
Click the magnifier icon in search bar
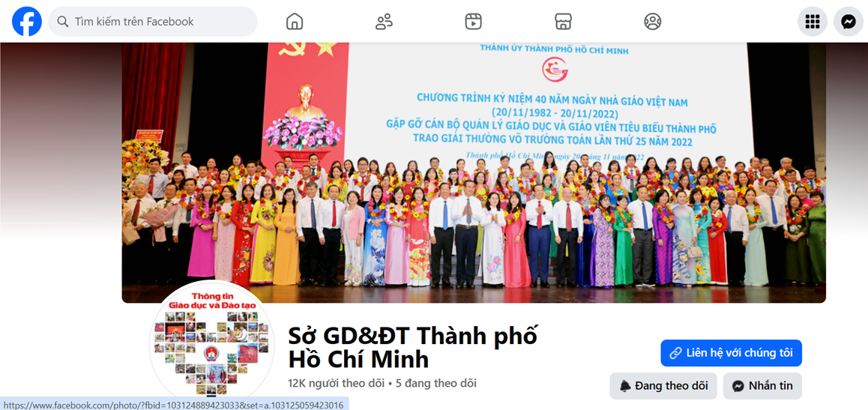pyautogui.click(x=63, y=22)
